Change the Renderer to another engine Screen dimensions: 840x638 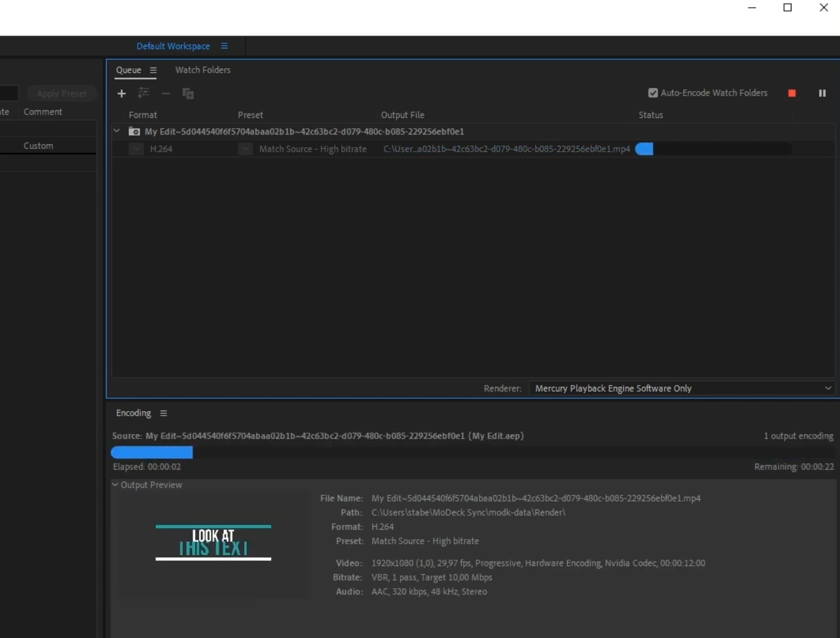point(682,388)
